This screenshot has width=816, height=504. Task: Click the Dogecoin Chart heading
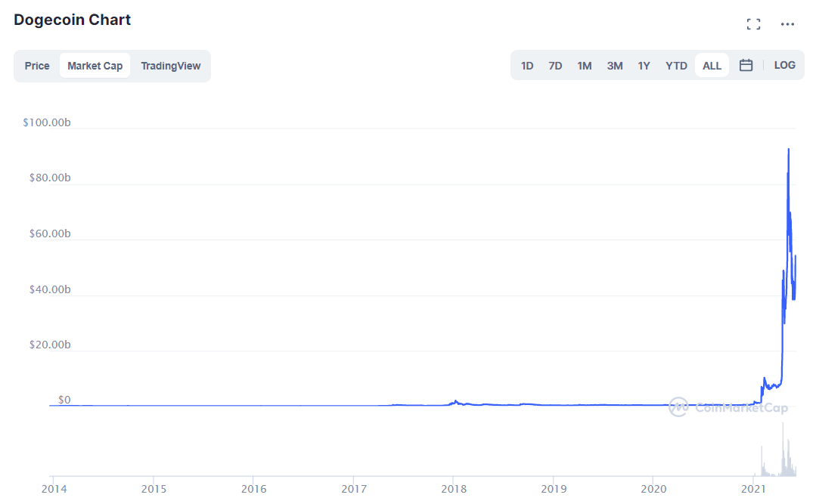click(73, 20)
